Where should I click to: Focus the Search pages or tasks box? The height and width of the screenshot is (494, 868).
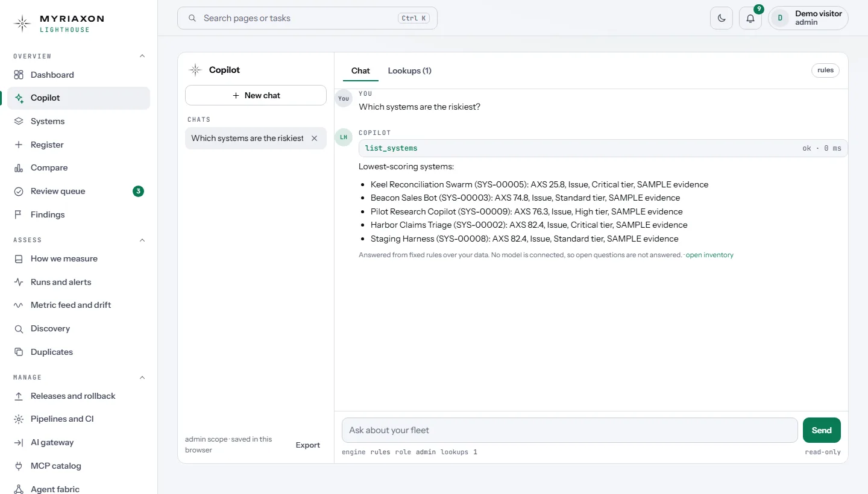point(307,18)
